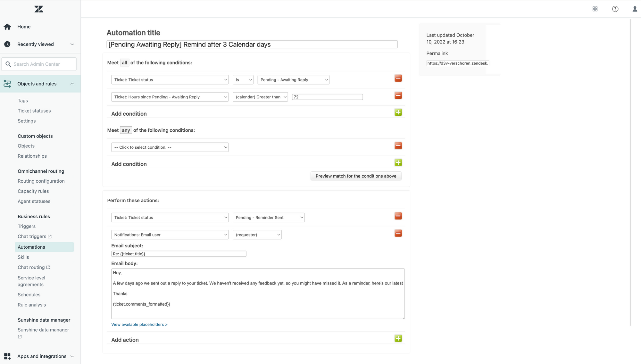This screenshot has width=641, height=364.
Task: Open the user profile icon
Action: (x=635, y=9)
